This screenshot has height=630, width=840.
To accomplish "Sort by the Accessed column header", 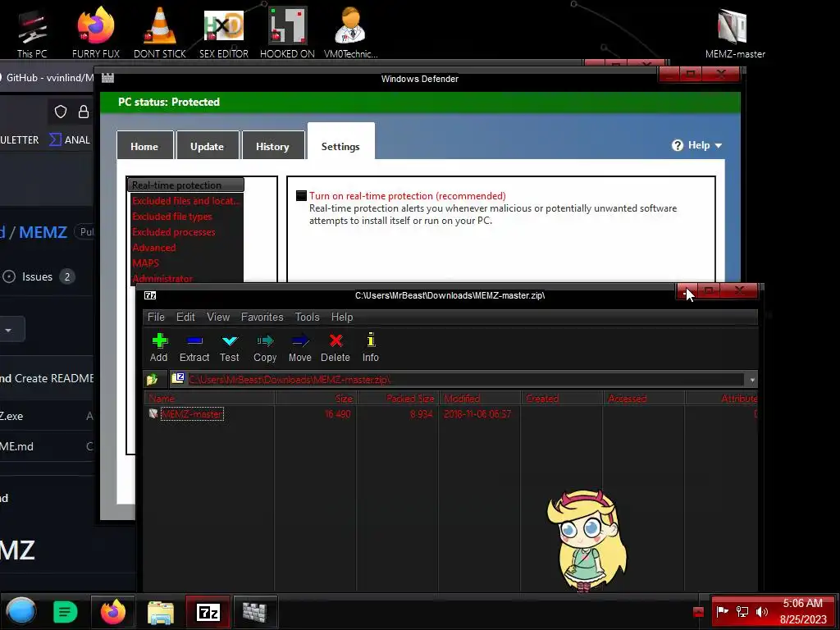I will tap(645, 398).
